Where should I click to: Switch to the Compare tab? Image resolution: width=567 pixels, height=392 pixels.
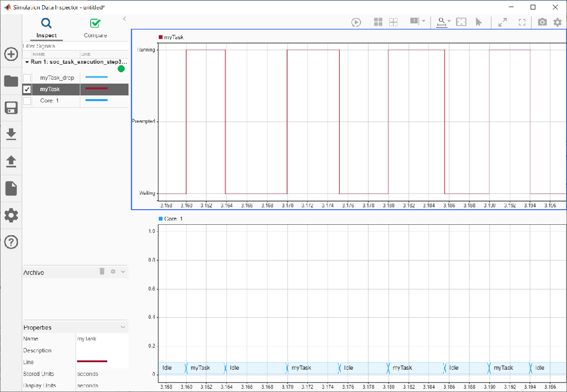click(x=95, y=28)
